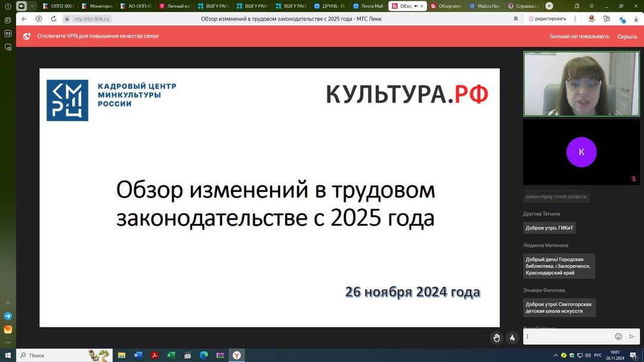Viewport: 644px width, 362px height.
Task: Click the globe VPN warning icon
Action: [x=27, y=36]
